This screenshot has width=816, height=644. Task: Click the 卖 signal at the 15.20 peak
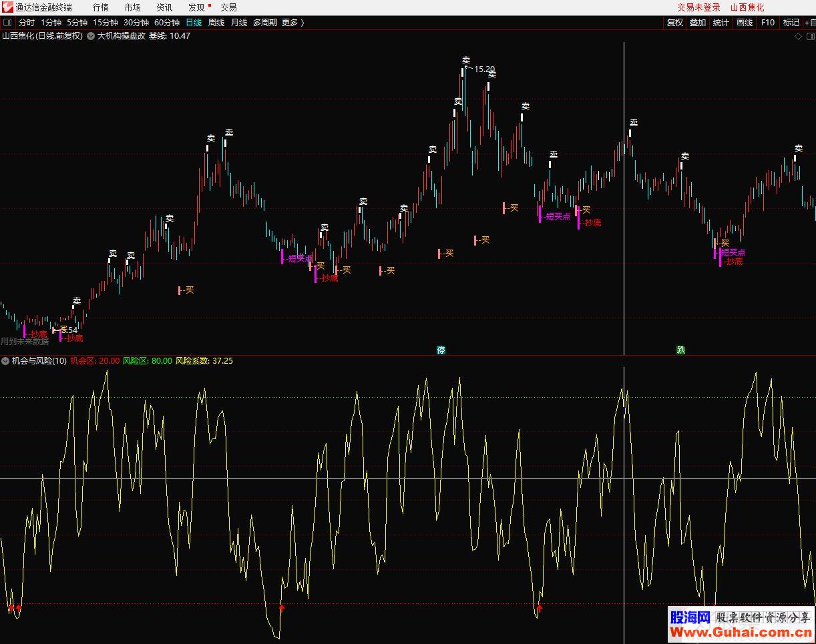(466, 61)
